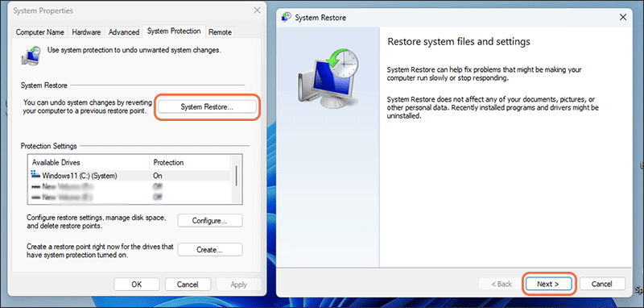Click the Restore system files and settings heading
Screen dimensions: 644x308
click(459, 42)
